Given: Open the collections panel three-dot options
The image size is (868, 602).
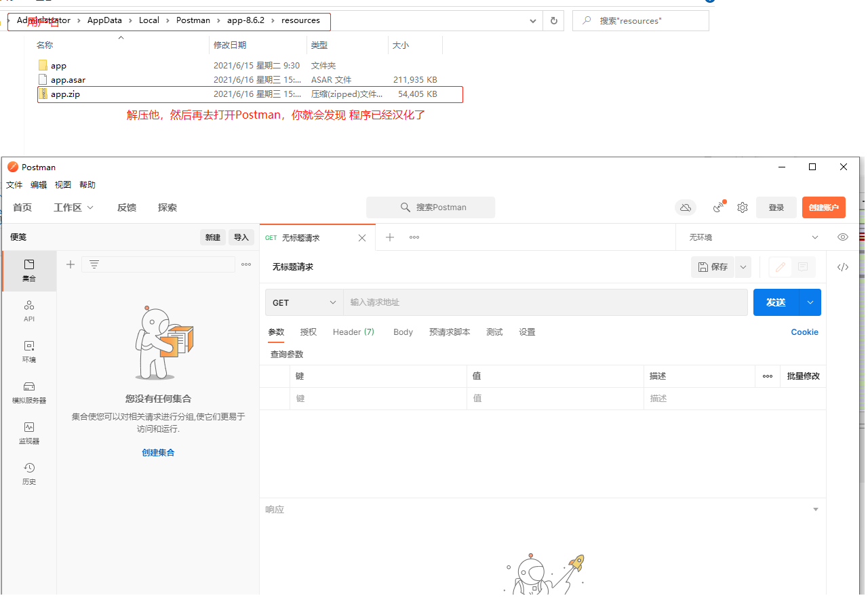Looking at the screenshot, I should (246, 264).
